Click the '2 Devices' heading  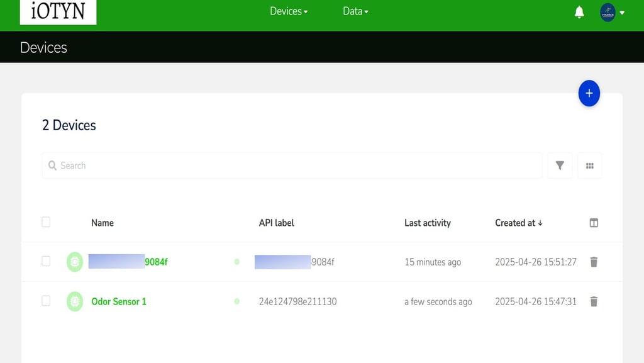(x=69, y=125)
